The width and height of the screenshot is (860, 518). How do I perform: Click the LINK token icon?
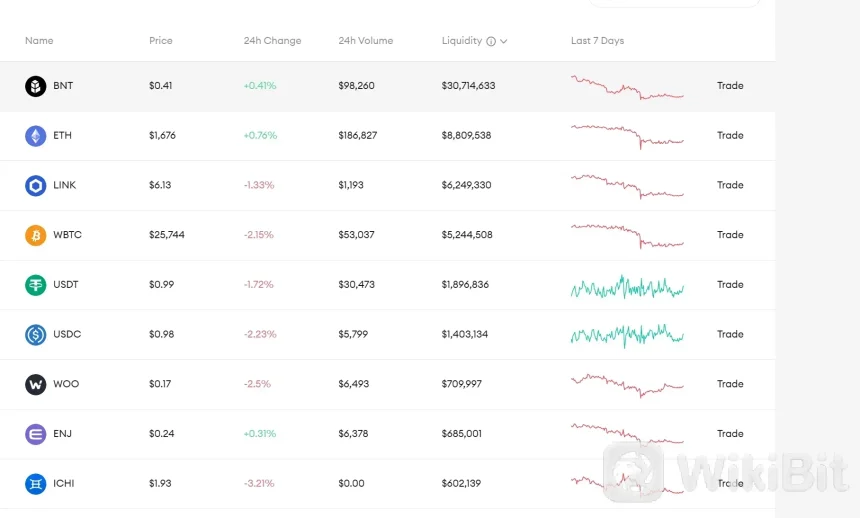coord(36,185)
